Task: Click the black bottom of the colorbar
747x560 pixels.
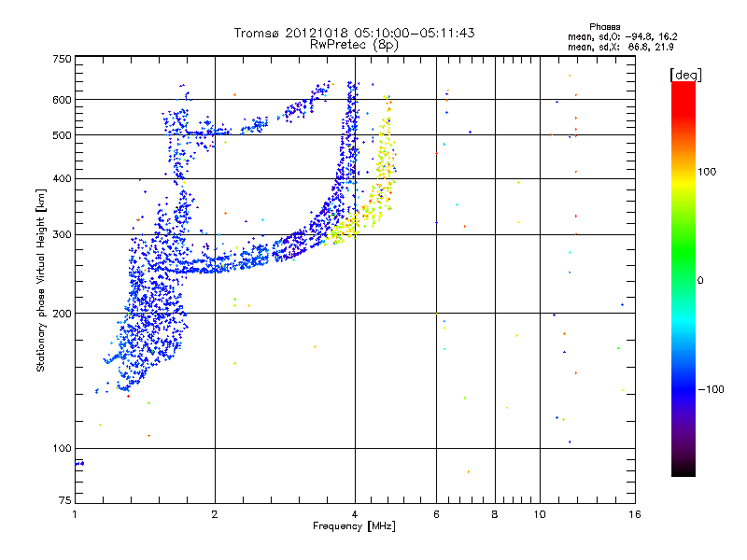Action: (x=684, y=469)
